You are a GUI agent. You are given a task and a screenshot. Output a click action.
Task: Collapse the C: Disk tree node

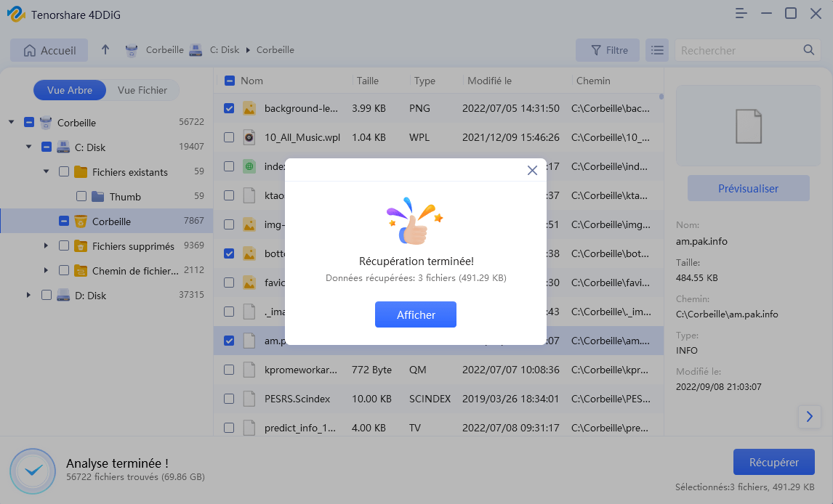click(28, 147)
